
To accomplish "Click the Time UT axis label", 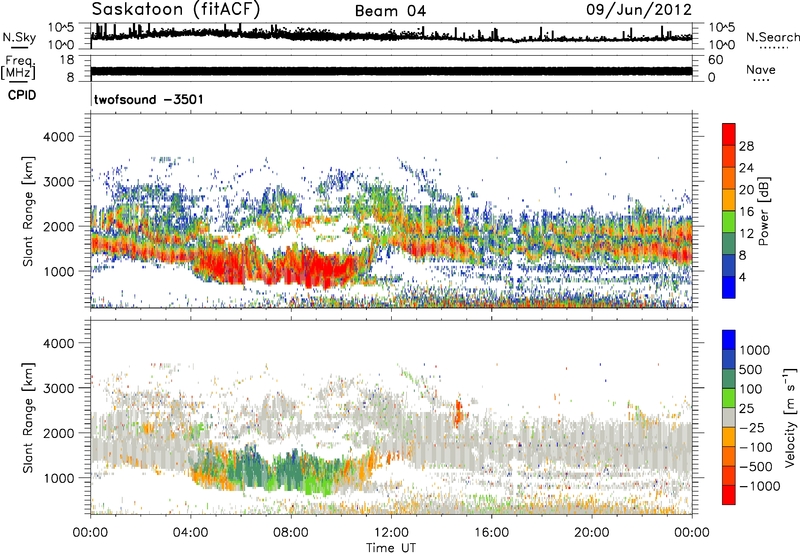I will point(391,548).
